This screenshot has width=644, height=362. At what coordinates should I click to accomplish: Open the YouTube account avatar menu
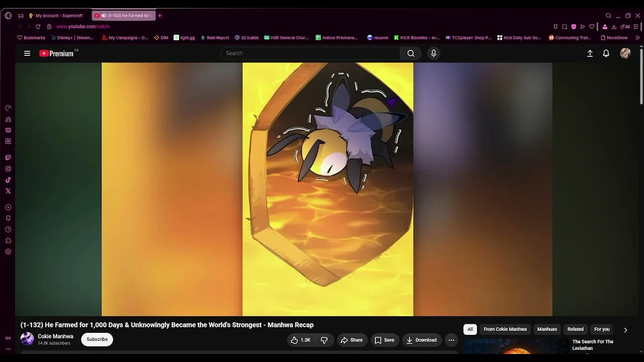pyautogui.click(x=625, y=53)
